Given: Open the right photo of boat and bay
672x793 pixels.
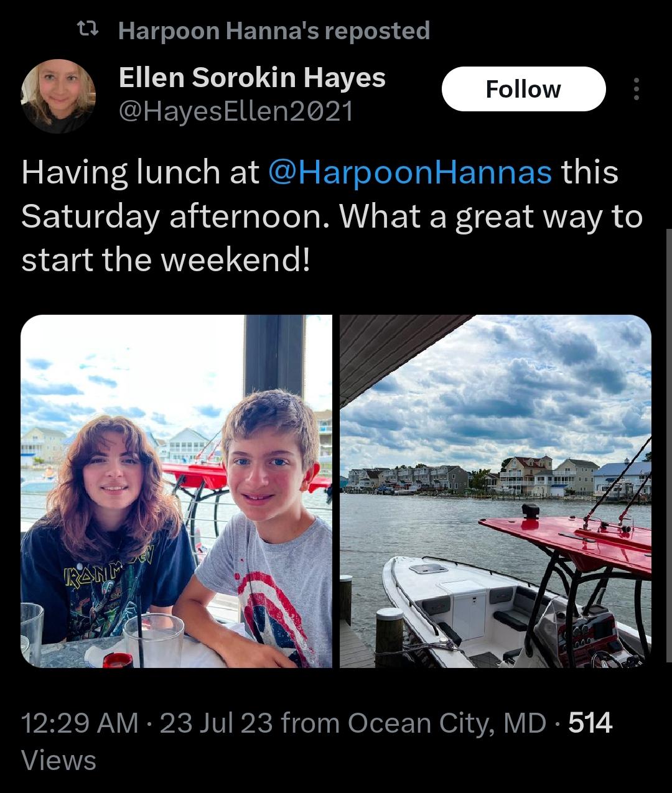Looking at the screenshot, I should pos(495,491).
